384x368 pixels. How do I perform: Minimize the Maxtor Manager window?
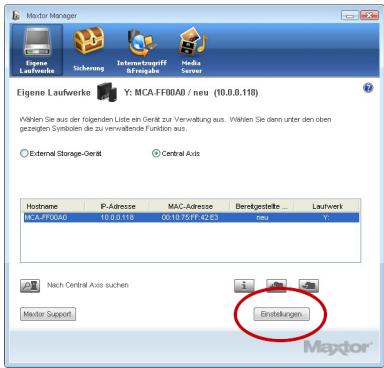pos(350,15)
